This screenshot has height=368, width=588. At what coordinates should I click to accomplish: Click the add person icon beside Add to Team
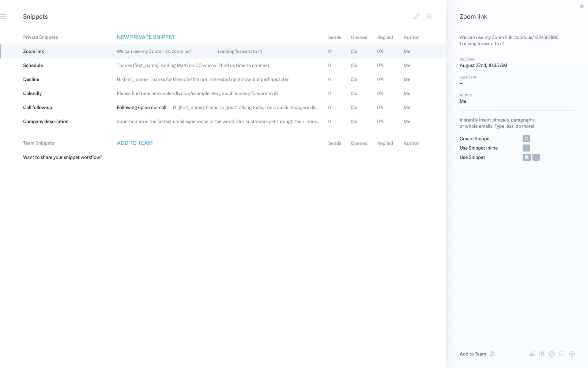(x=492, y=354)
